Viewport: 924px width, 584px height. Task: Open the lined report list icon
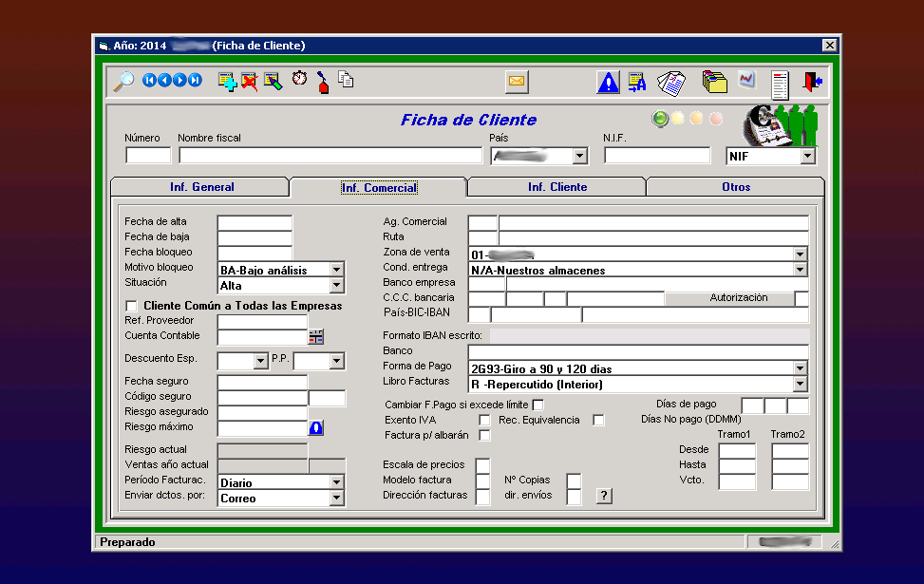click(x=780, y=85)
